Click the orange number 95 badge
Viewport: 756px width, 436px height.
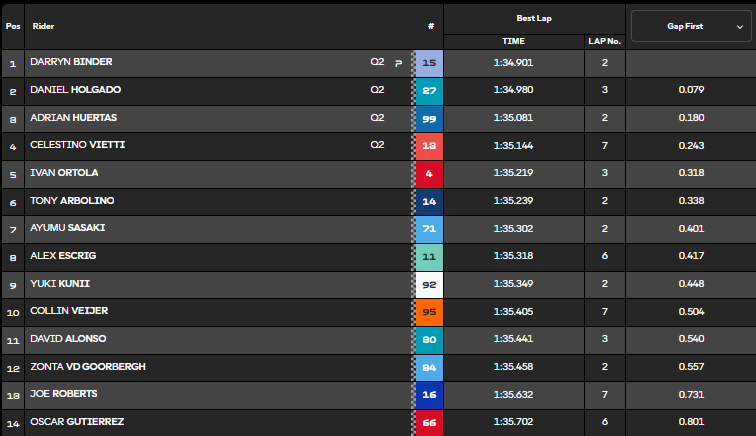[x=429, y=312]
